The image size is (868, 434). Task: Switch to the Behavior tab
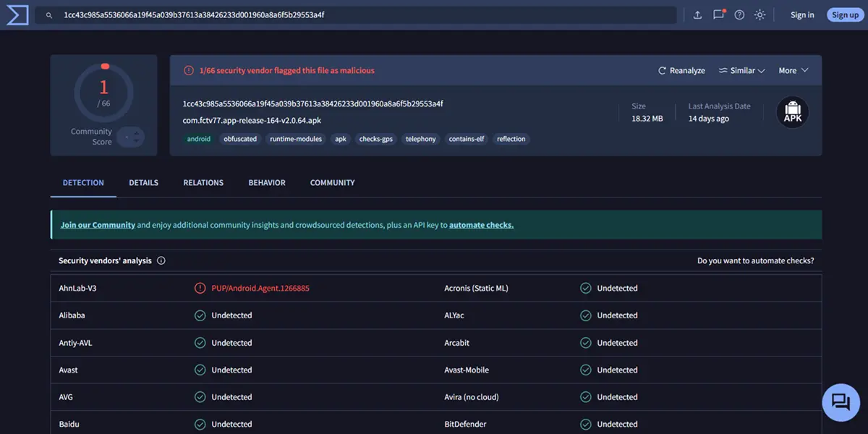pos(266,182)
